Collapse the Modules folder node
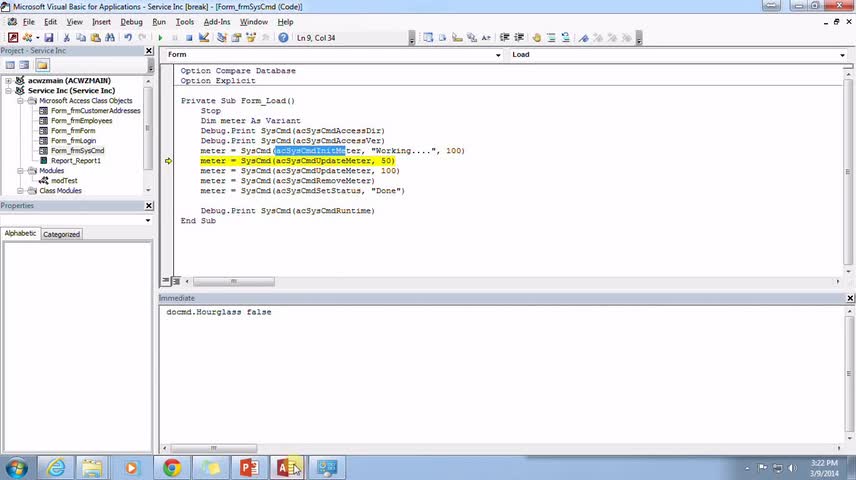The height and width of the screenshot is (480, 856). (20, 171)
